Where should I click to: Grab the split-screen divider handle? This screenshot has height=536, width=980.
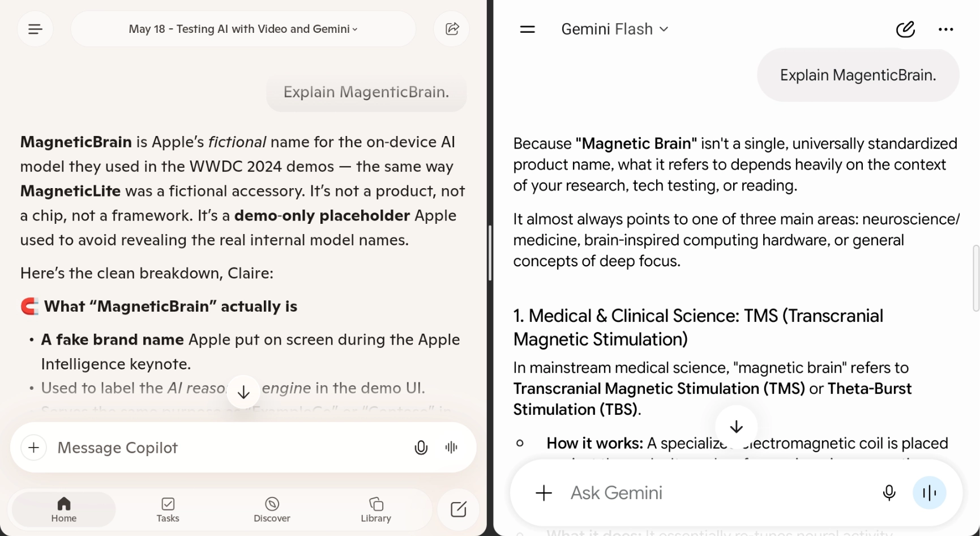490,253
